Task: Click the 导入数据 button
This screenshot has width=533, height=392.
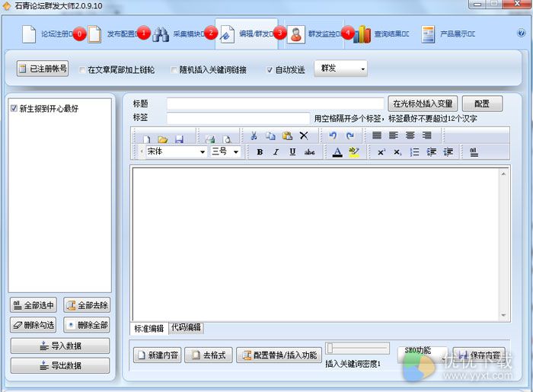Action: click(x=60, y=346)
